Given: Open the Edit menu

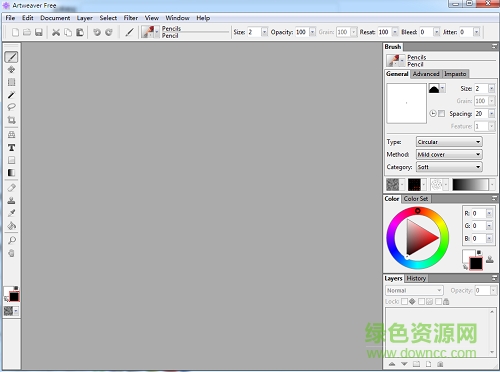Looking at the screenshot, I should coord(28,18).
